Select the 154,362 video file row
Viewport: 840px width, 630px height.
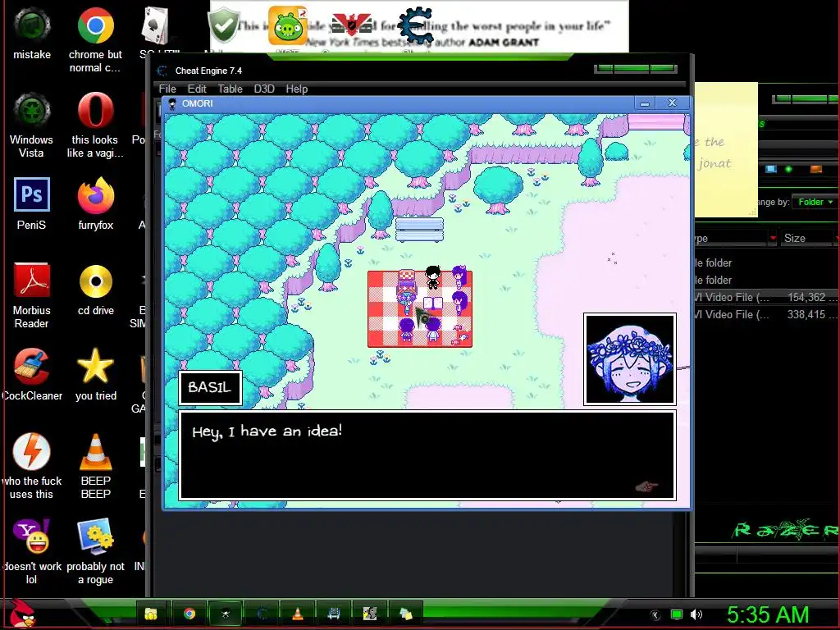767,297
